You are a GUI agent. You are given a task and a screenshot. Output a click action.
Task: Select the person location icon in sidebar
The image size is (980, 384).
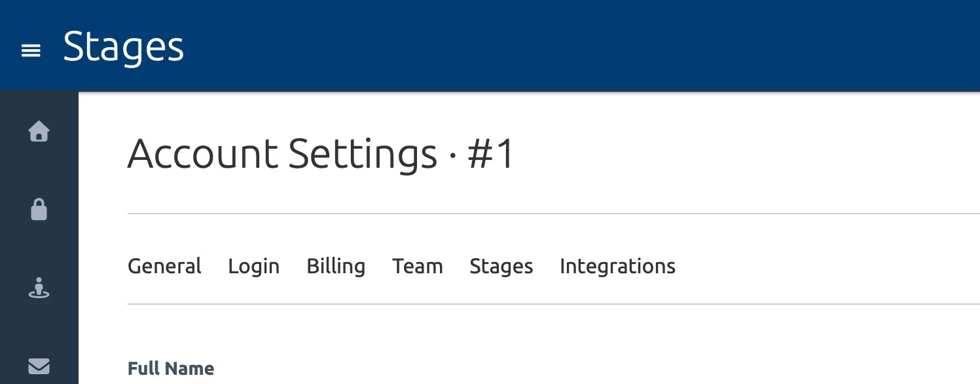tap(39, 288)
